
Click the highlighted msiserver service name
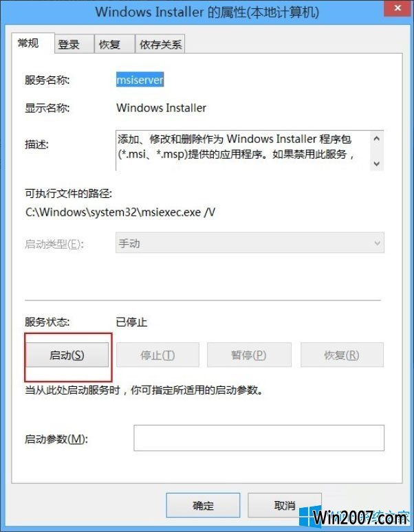(x=140, y=80)
